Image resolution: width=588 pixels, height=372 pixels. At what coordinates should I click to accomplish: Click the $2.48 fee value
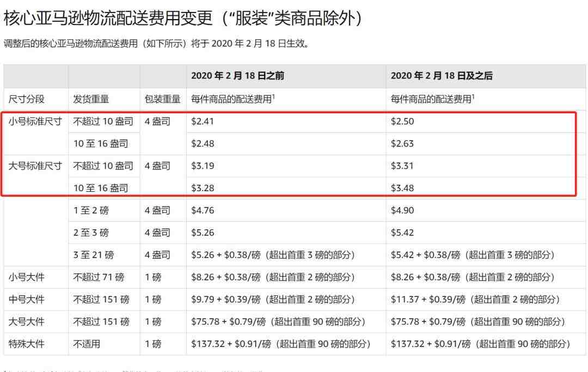click(203, 144)
